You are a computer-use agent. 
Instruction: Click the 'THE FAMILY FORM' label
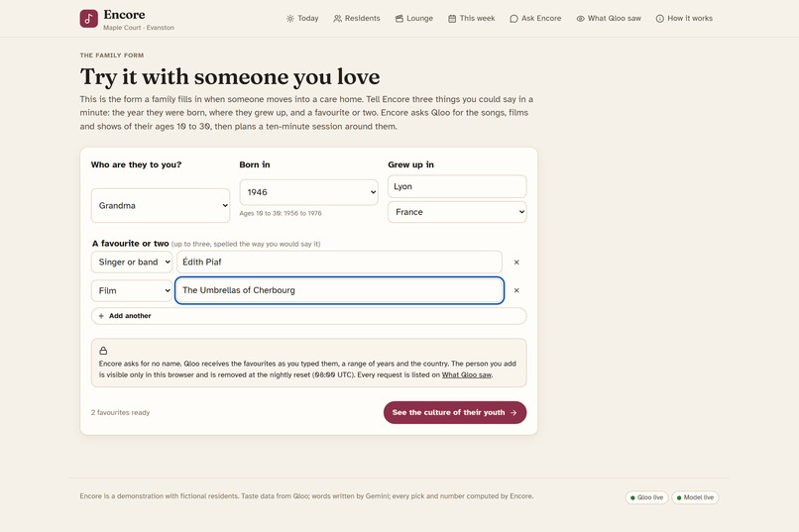coord(112,54)
